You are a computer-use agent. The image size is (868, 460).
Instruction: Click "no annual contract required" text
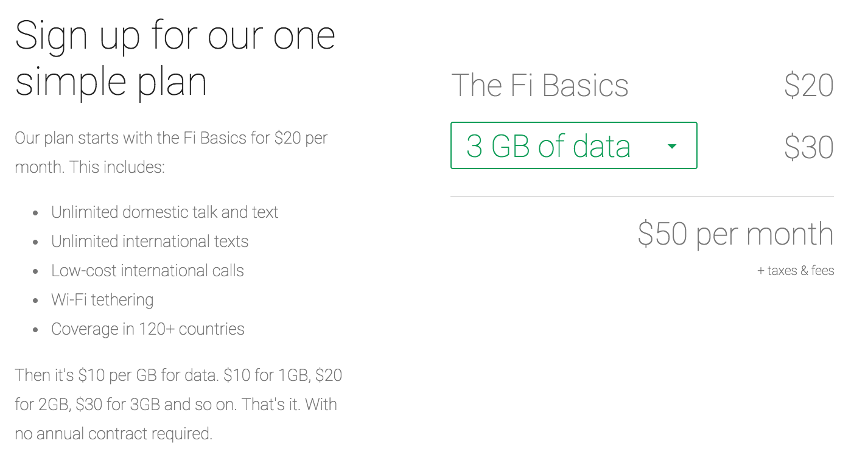coord(114,434)
